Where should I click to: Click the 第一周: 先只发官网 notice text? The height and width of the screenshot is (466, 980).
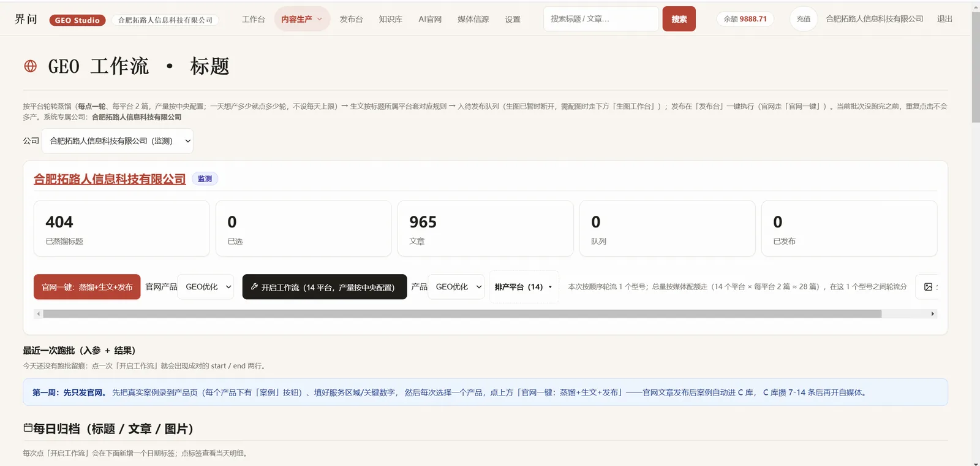[x=69, y=392]
